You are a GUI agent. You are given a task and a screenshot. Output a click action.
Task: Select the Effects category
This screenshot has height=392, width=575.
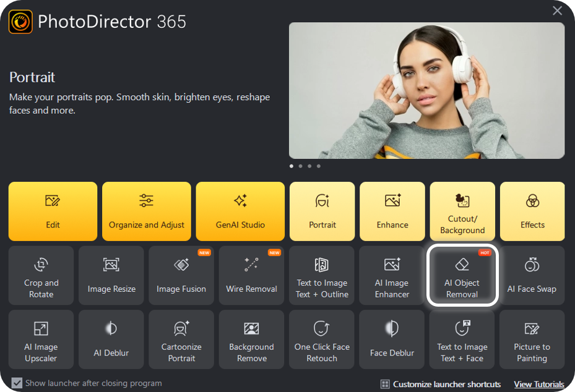[532, 211]
